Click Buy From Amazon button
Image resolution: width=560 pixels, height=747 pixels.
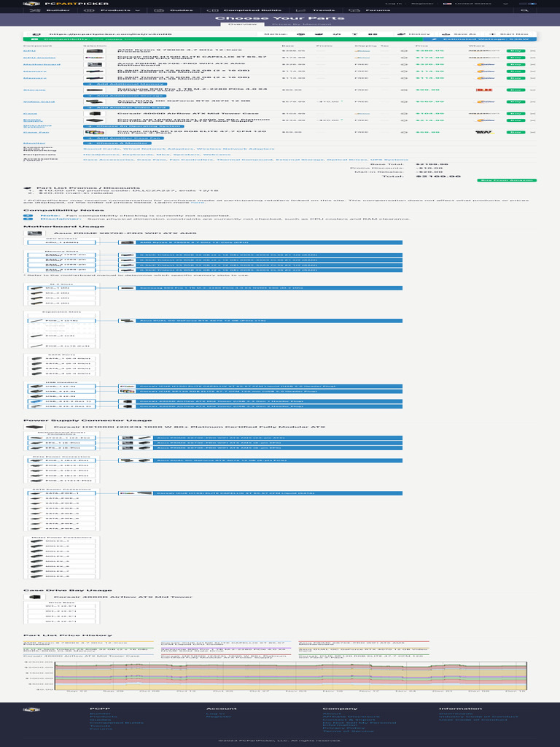click(507, 181)
